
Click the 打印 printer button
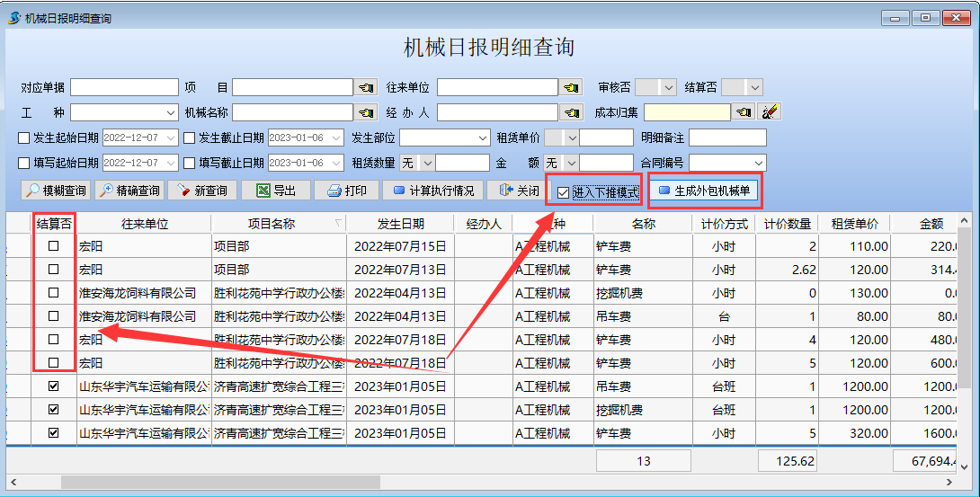pos(346,191)
